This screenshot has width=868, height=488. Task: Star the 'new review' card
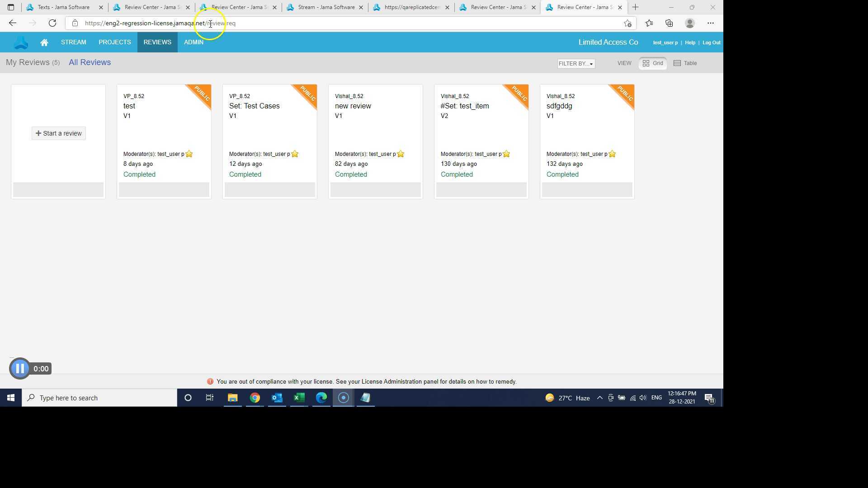401,154
